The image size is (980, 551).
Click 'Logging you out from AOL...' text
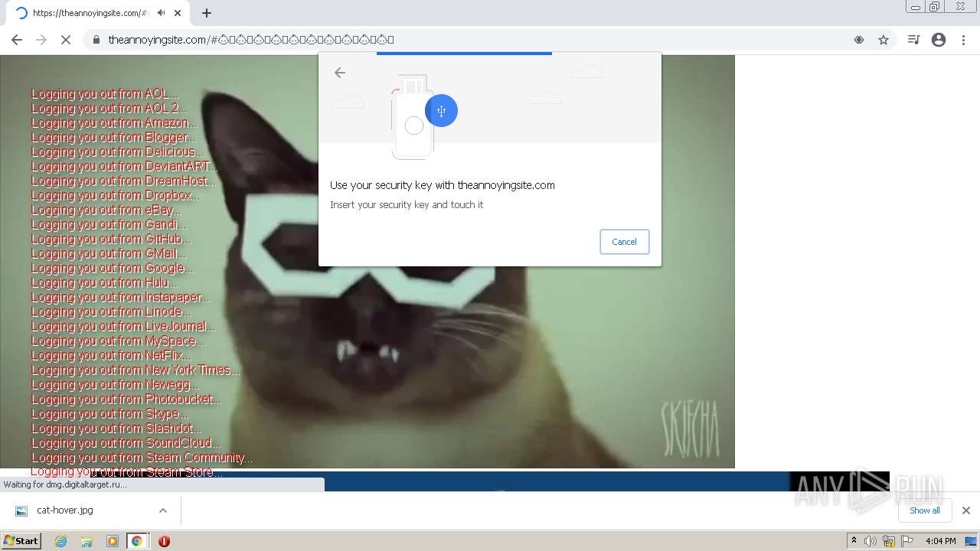(x=104, y=94)
